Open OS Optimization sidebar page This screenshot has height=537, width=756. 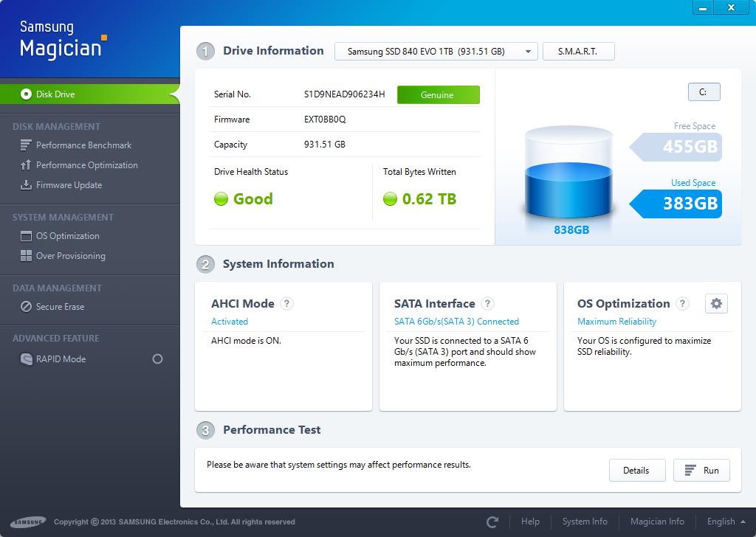67,236
